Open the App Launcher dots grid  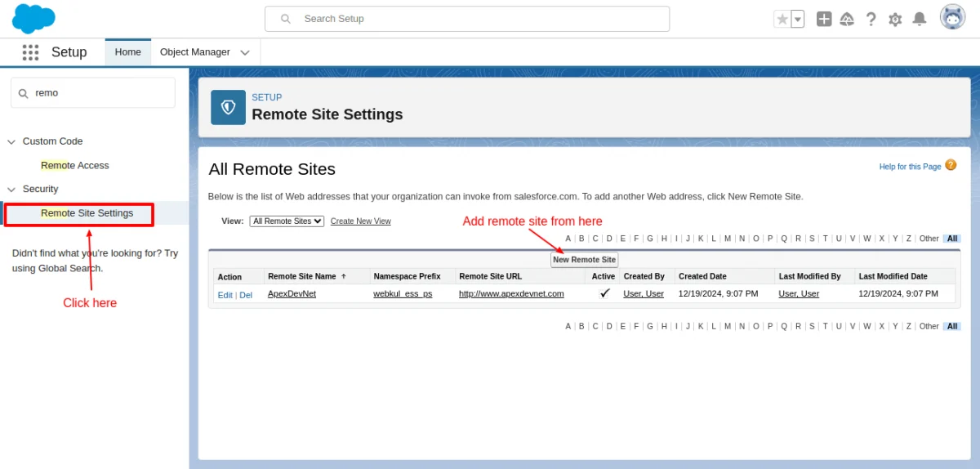[30, 52]
